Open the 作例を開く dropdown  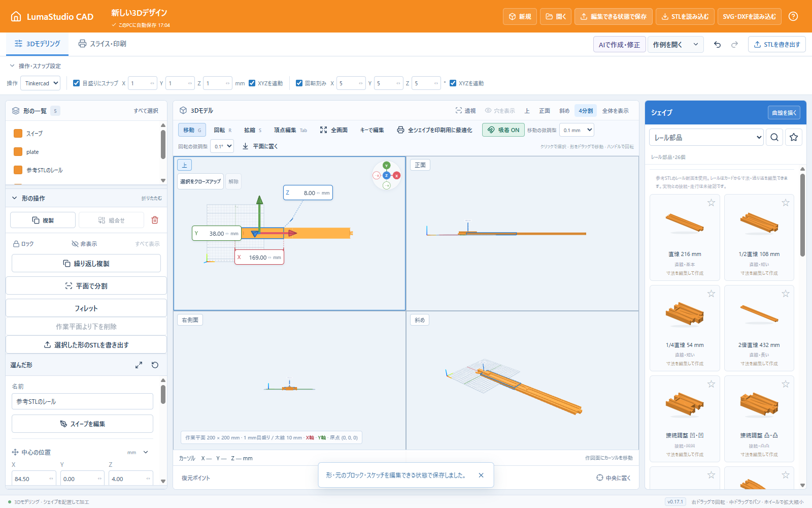[x=675, y=45]
